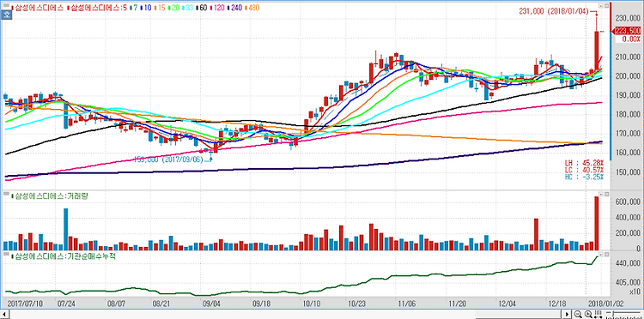The image size is (644, 319).
Task: Select the 240-day moving average legend
Action: pos(235,8)
